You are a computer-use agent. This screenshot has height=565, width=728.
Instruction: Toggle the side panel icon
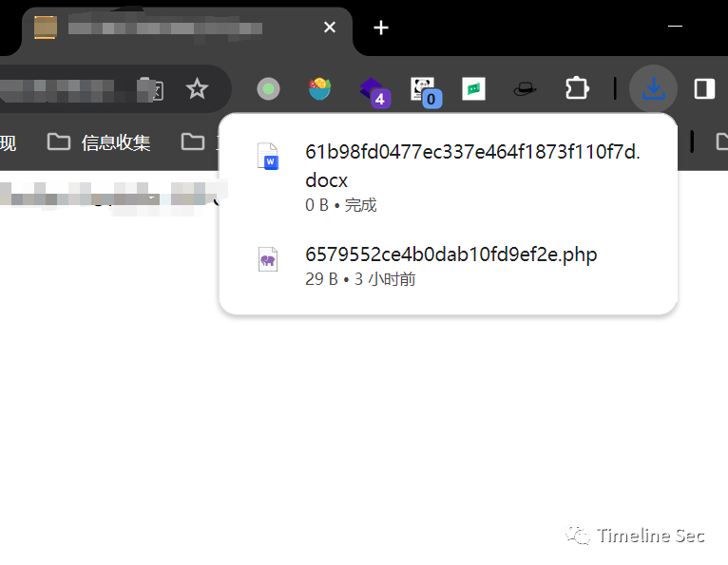tap(704, 88)
